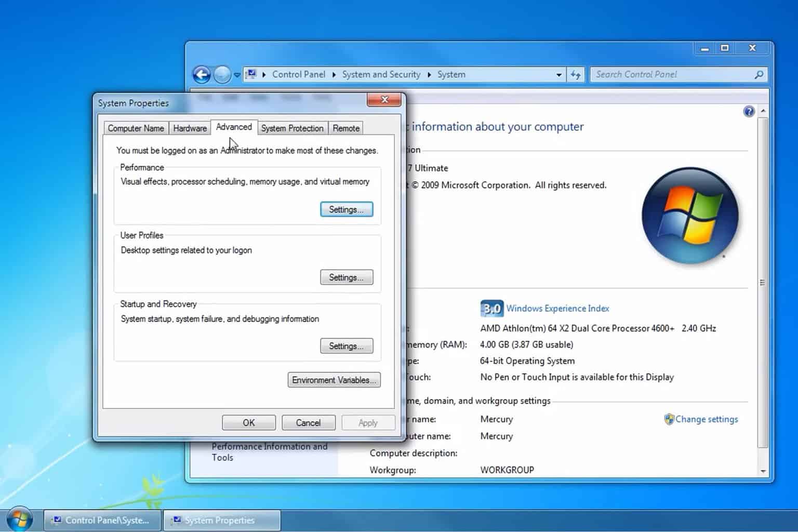Image resolution: width=798 pixels, height=532 pixels.
Task: Click the Windows logo image
Action: 690,215
